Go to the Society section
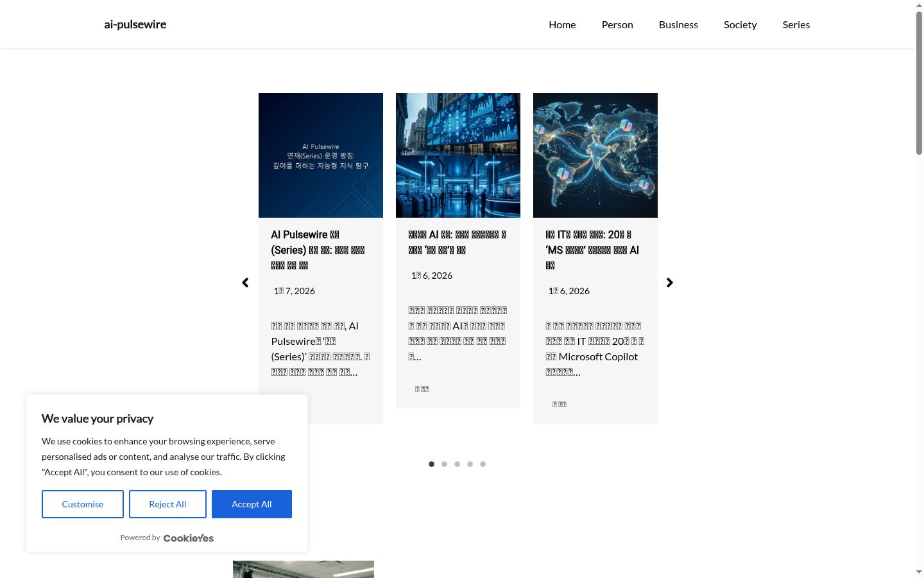This screenshot has height=578, width=924. [740, 24]
